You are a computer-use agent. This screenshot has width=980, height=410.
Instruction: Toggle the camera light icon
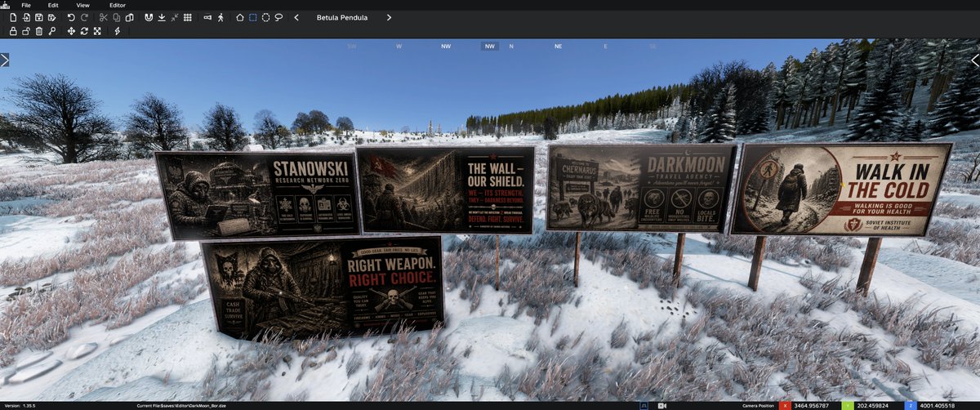click(x=207, y=17)
